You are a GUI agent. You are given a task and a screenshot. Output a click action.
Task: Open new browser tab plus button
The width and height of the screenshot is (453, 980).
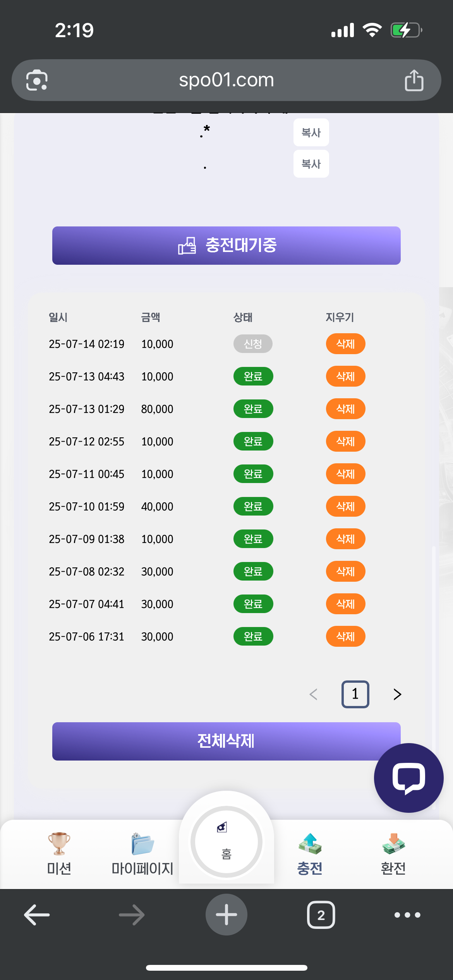226,915
